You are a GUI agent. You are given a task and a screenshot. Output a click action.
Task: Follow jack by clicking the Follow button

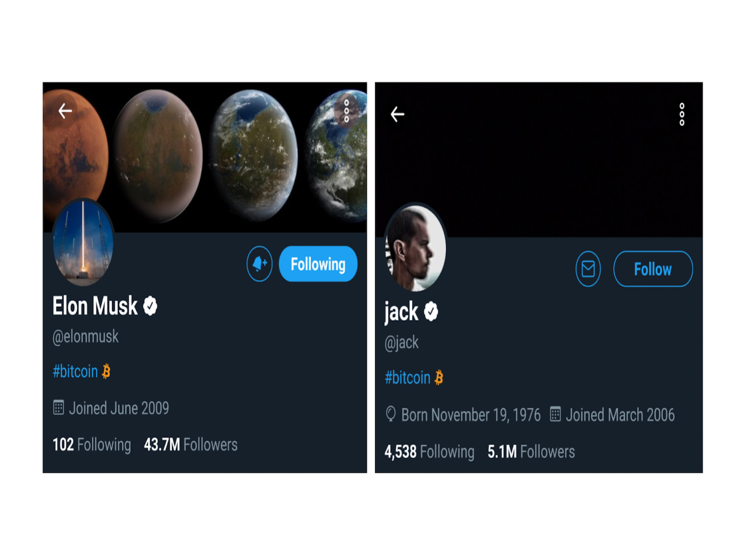[653, 269]
